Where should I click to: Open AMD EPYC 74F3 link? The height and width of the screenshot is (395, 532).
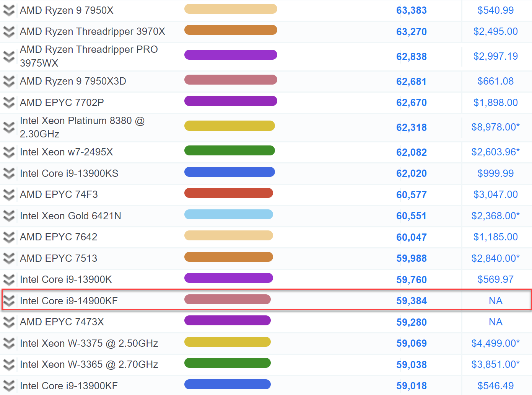click(x=59, y=194)
